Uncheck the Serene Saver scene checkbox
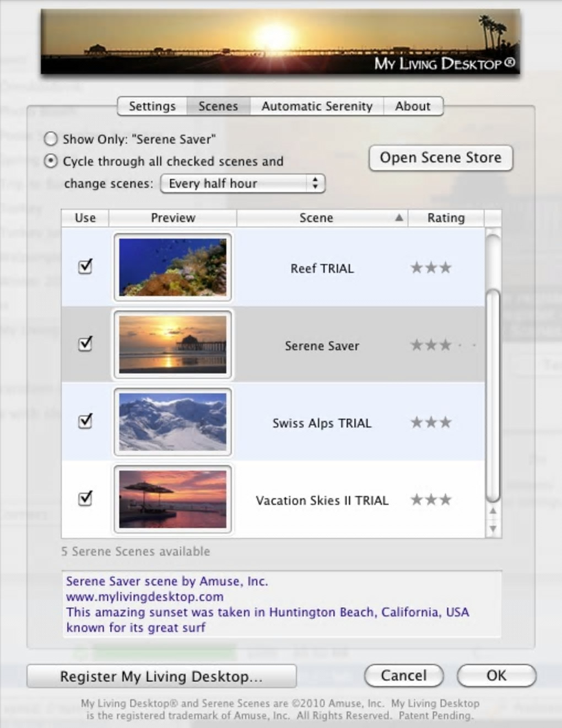This screenshot has height=728, width=562. pos(85,344)
